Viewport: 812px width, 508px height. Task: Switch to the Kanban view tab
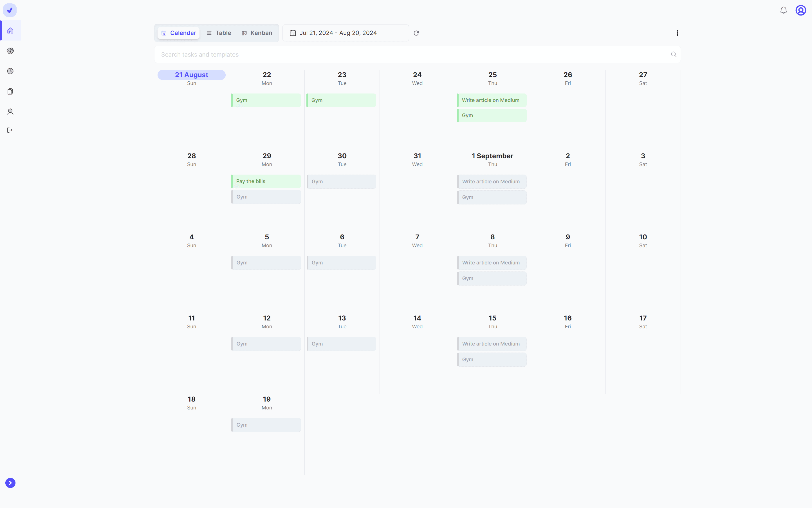coord(257,33)
